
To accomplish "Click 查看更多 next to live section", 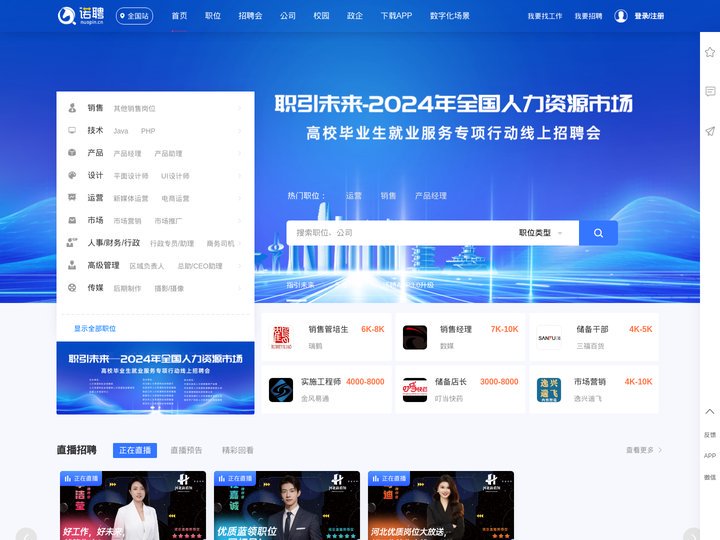I will point(644,450).
